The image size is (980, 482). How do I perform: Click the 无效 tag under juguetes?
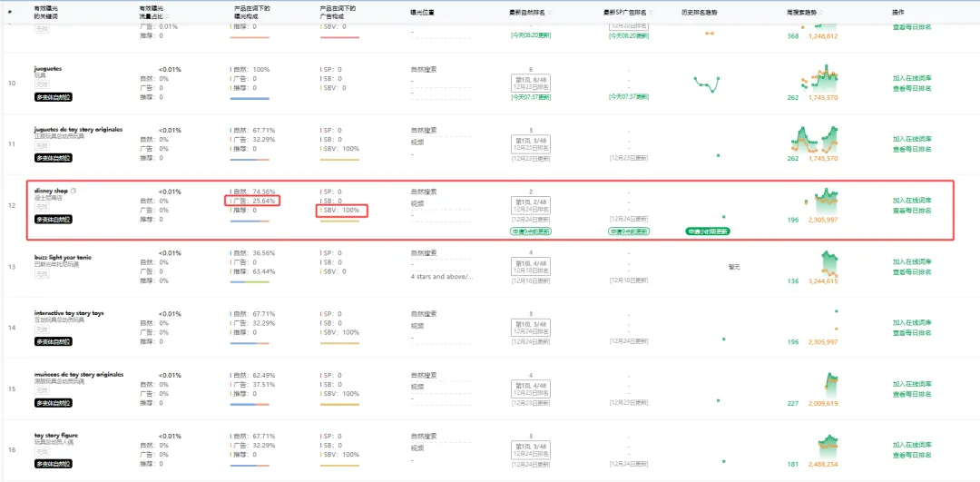tap(41, 84)
